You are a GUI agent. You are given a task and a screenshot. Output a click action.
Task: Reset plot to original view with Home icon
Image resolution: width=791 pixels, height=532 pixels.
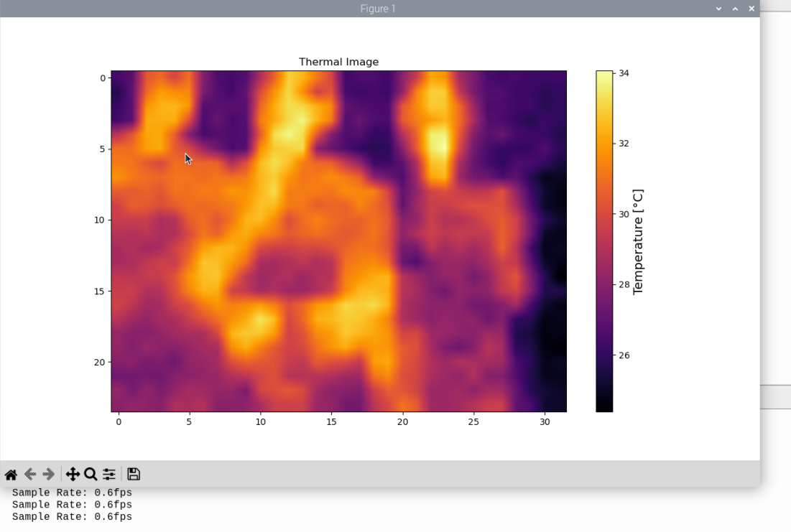[x=11, y=475]
